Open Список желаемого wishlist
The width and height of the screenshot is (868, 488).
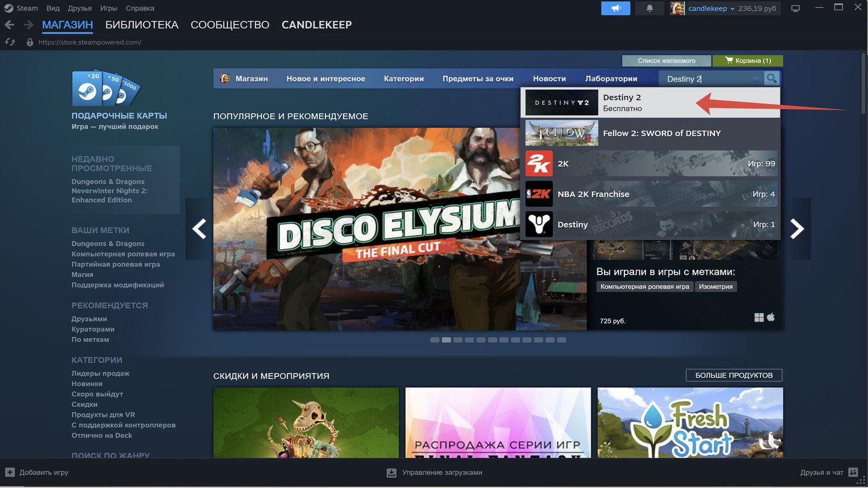(666, 61)
